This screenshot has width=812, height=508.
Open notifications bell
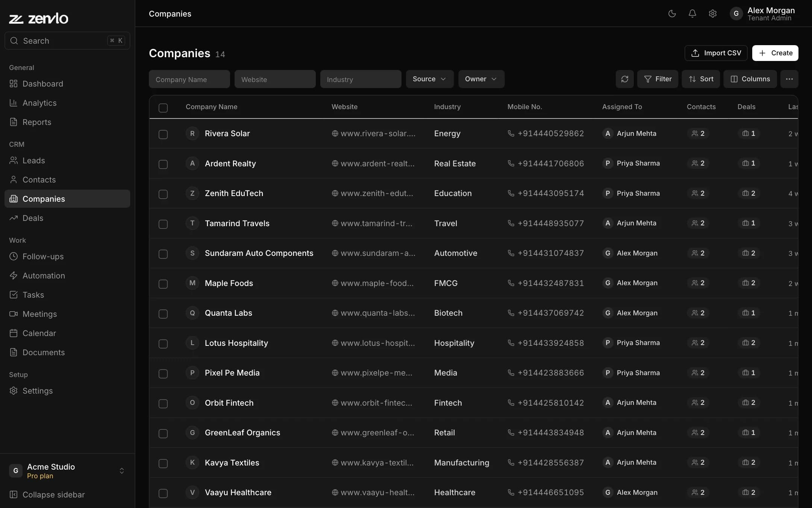(692, 14)
